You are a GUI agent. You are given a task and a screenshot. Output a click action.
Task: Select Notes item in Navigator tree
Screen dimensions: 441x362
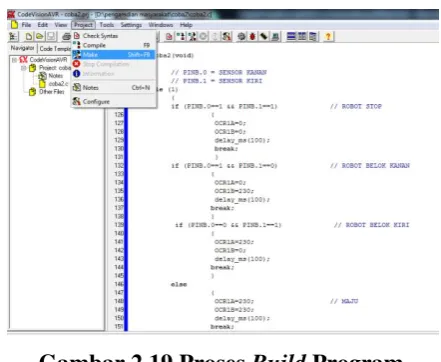tap(56, 76)
